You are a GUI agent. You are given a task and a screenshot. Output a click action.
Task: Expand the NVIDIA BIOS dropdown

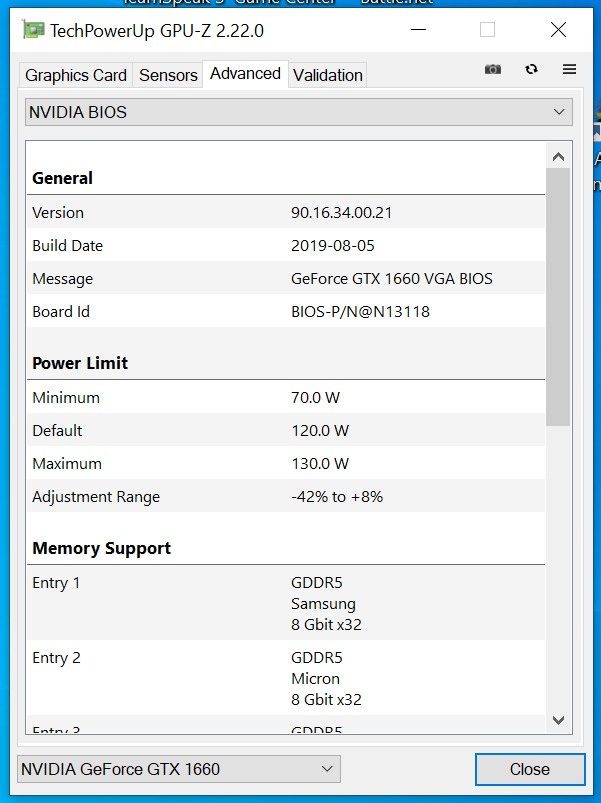tap(298, 112)
